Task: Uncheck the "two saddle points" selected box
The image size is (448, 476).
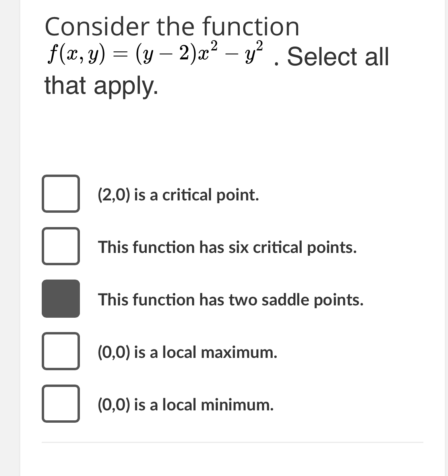Action: click(60, 299)
